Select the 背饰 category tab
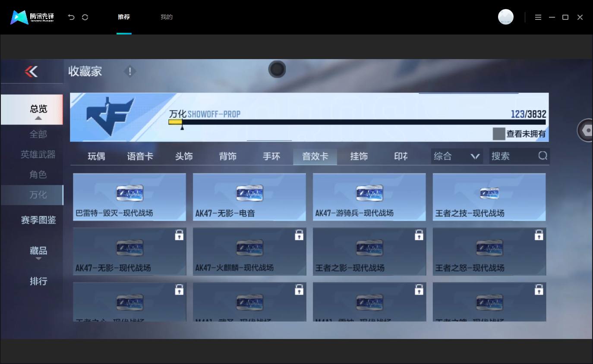The height and width of the screenshot is (364, 593). (227, 156)
